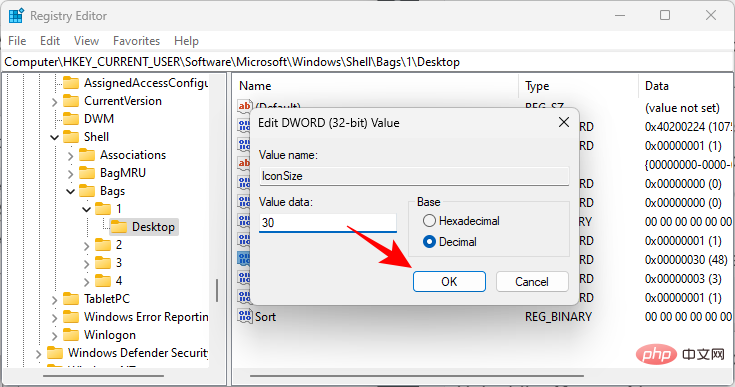Select the AssignedAccessConfig folder icon
This screenshot has height=387, width=735.
coord(71,83)
